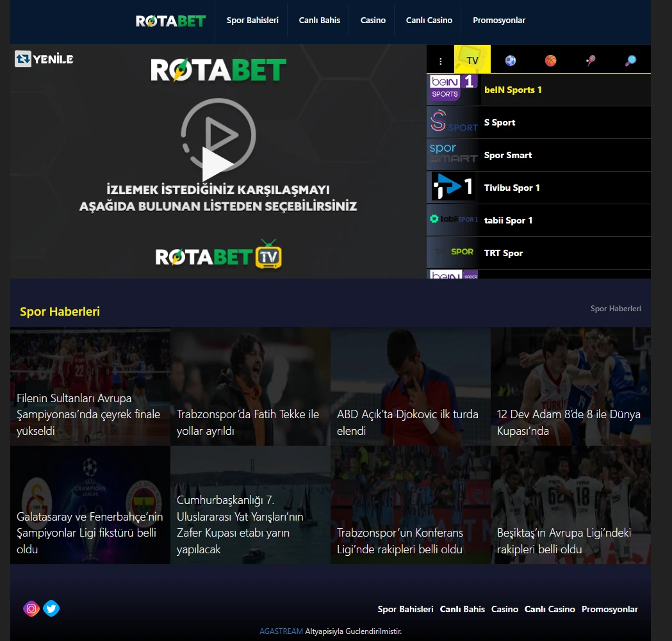Click footer Casino link

pos(505,609)
